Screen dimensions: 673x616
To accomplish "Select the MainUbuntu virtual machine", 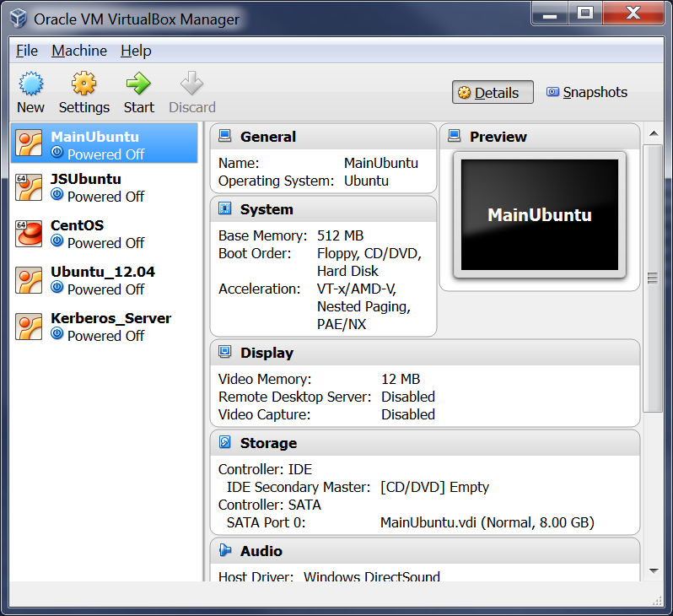I will pyautogui.click(x=105, y=143).
